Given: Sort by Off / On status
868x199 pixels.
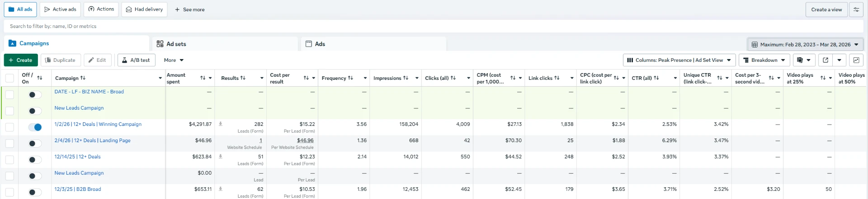Looking at the screenshot, I should [40, 78].
